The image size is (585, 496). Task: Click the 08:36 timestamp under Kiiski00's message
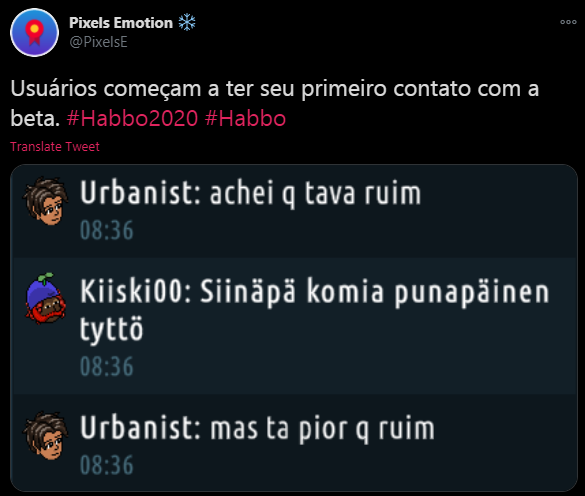click(x=106, y=366)
